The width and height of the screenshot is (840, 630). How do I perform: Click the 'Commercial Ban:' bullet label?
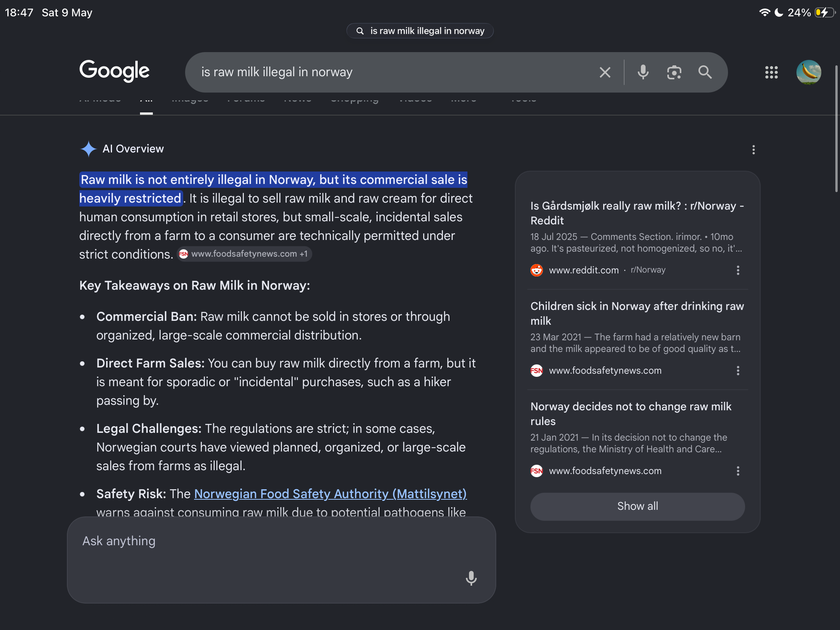(147, 317)
